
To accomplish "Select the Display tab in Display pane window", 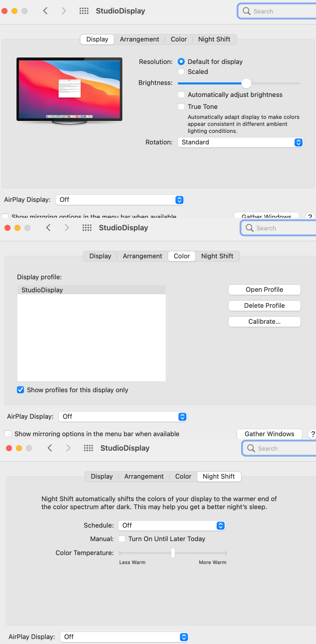I will pos(97,39).
